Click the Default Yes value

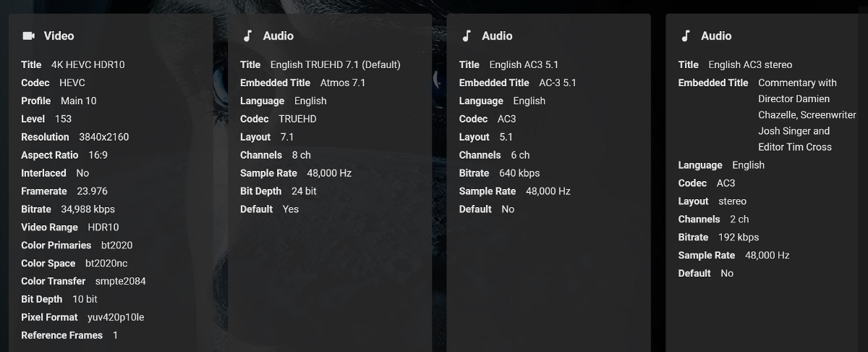tap(291, 209)
